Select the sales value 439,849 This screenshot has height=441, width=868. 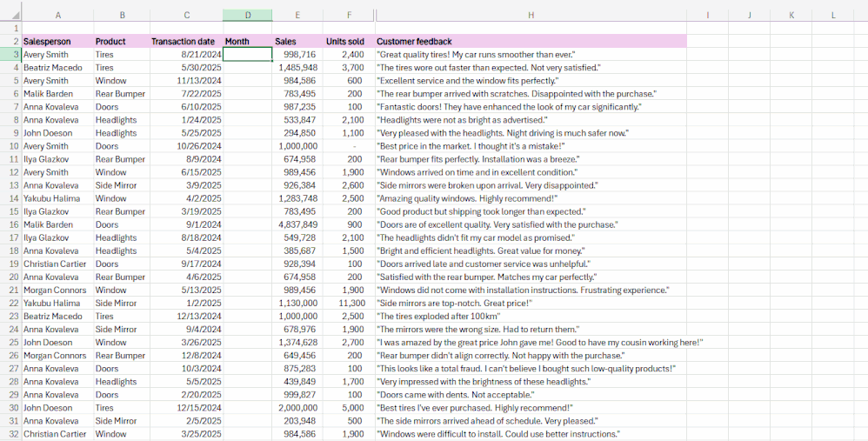(x=297, y=382)
